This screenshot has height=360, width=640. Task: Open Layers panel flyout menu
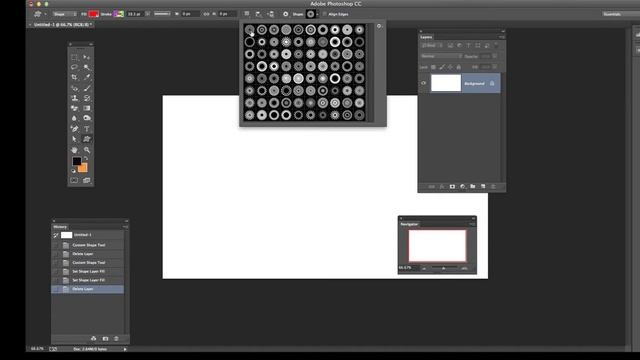coord(501,37)
